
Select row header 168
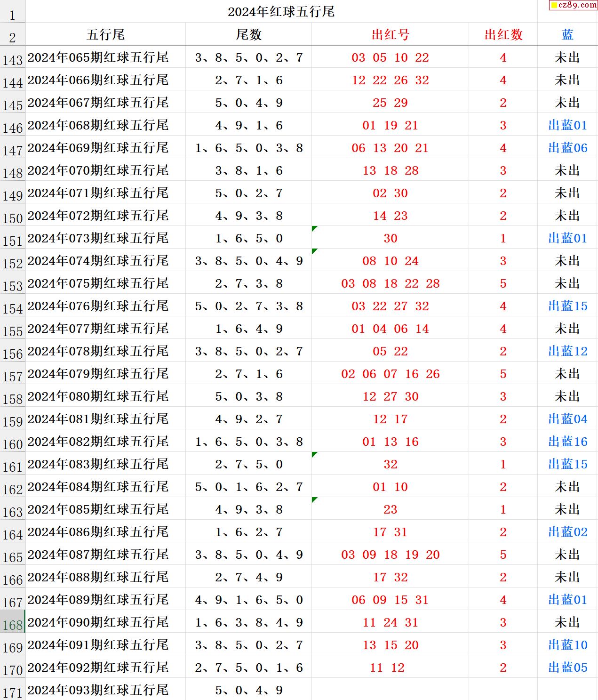12,622
